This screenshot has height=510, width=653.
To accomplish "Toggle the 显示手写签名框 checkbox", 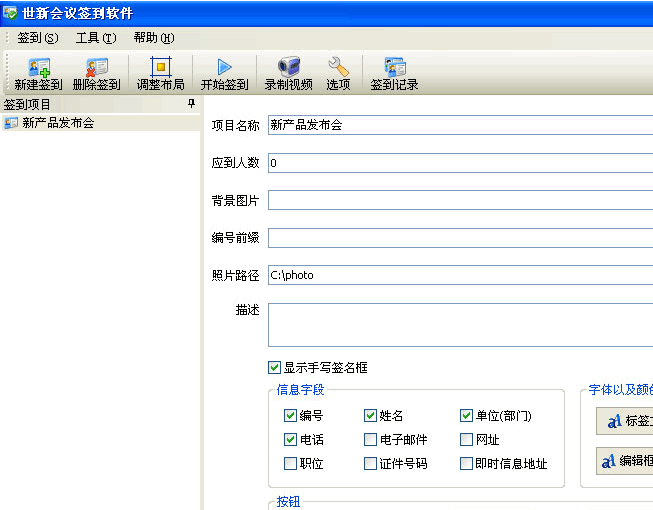I will [x=275, y=368].
